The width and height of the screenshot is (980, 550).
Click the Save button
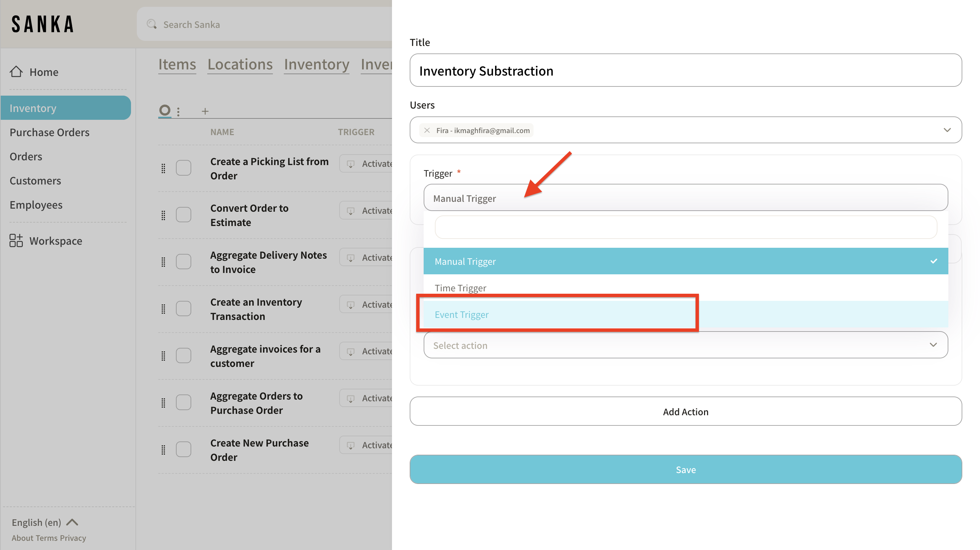pos(685,469)
